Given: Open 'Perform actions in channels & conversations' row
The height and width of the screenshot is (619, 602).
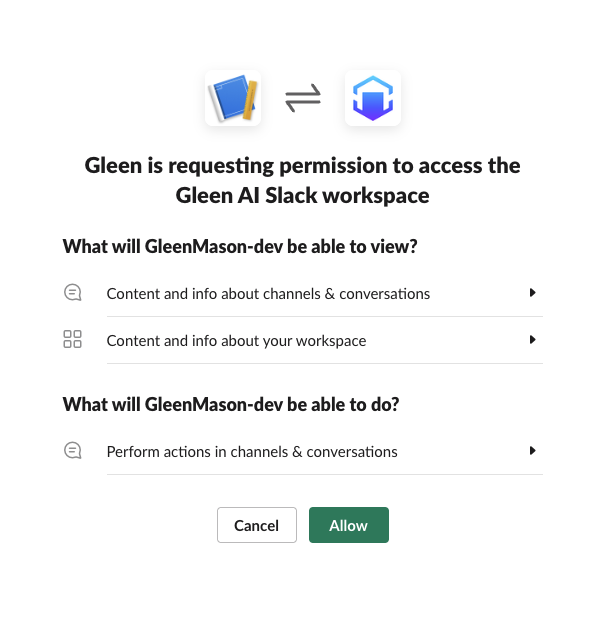Looking at the screenshot, I should click(x=252, y=452).
